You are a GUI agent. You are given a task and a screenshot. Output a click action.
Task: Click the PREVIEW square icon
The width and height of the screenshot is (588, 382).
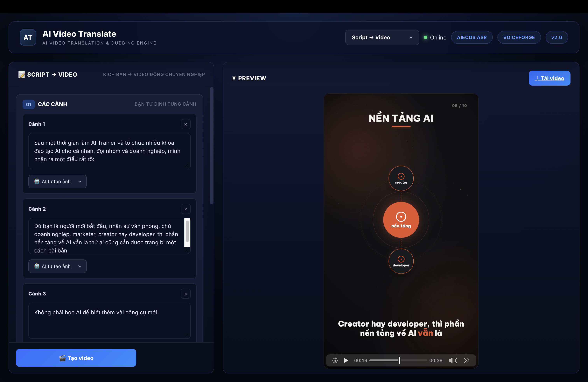click(x=234, y=78)
